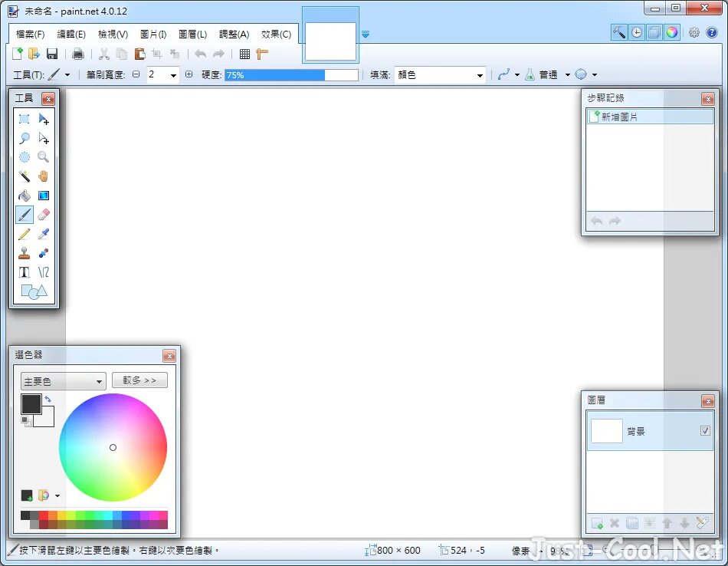This screenshot has height=566, width=728.
Task: Click the Paste clipboard icon
Action: (x=139, y=54)
